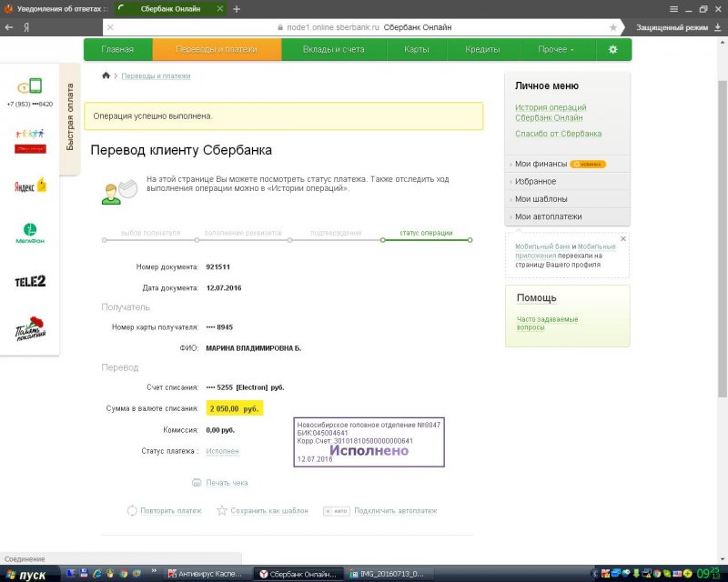Open the settings gear in Sberbank navigation

point(612,49)
